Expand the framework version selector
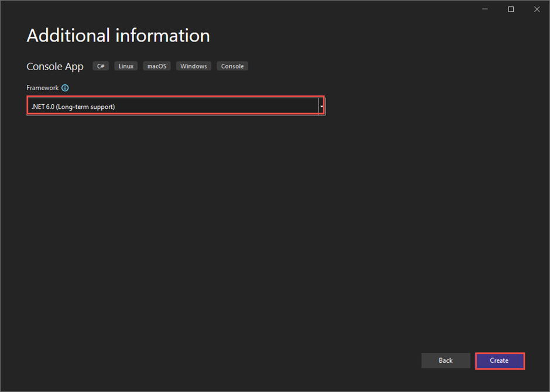The image size is (550, 392). [x=321, y=105]
